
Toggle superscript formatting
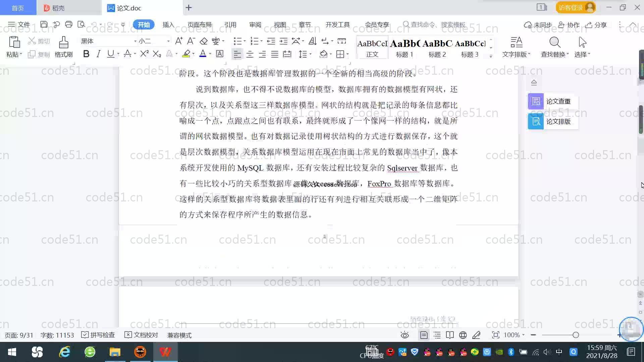tap(144, 54)
